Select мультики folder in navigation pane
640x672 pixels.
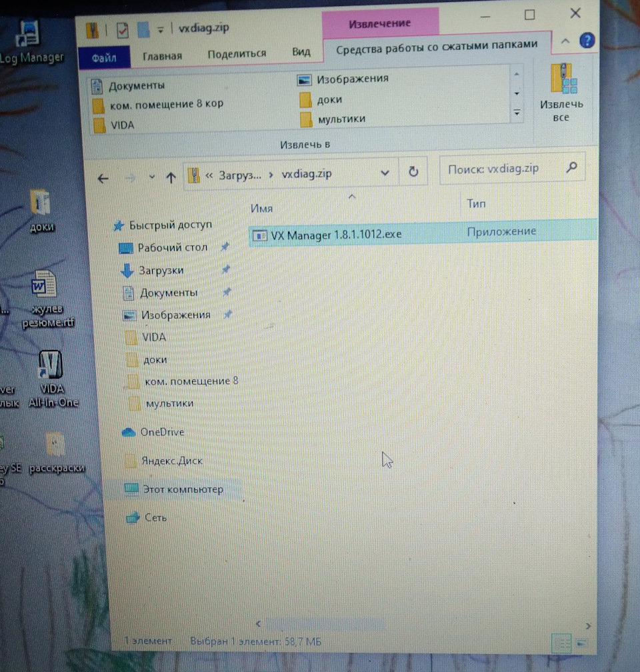tap(161, 403)
